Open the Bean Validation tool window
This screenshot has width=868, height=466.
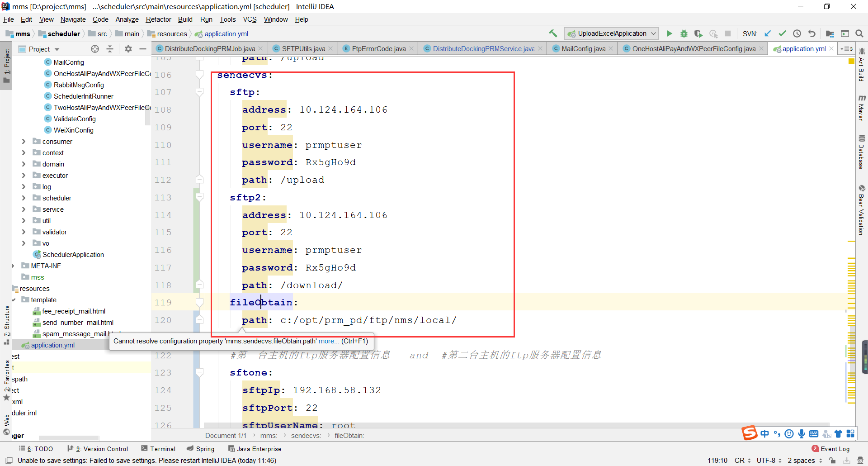tap(862, 210)
